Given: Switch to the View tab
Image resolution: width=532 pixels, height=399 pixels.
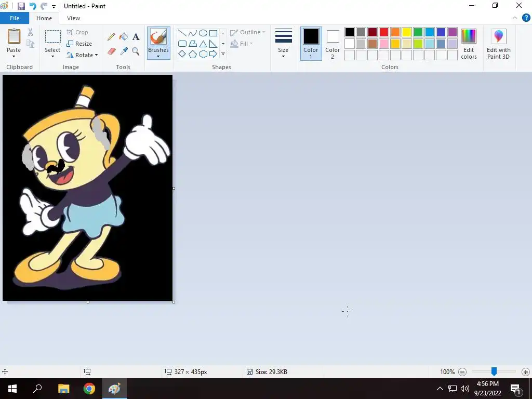Looking at the screenshot, I should pyautogui.click(x=73, y=18).
